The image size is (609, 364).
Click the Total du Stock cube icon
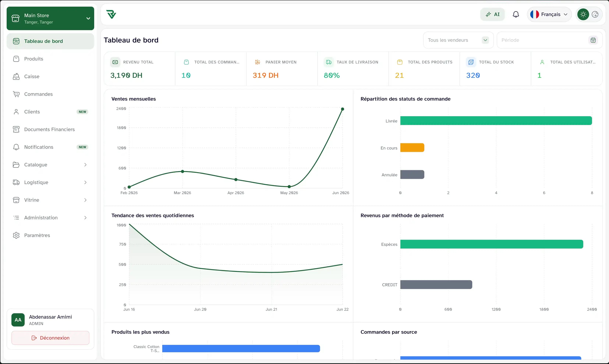(x=471, y=62)
